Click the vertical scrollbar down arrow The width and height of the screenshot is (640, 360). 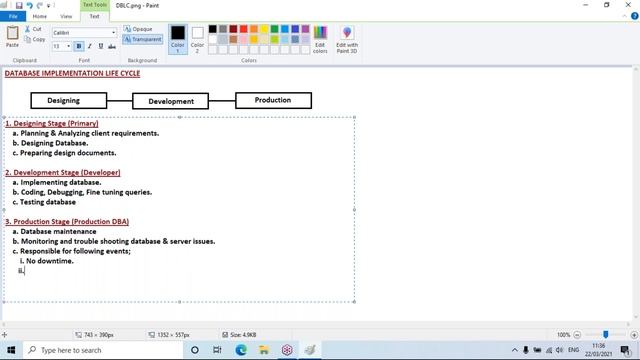coord(636,317)
